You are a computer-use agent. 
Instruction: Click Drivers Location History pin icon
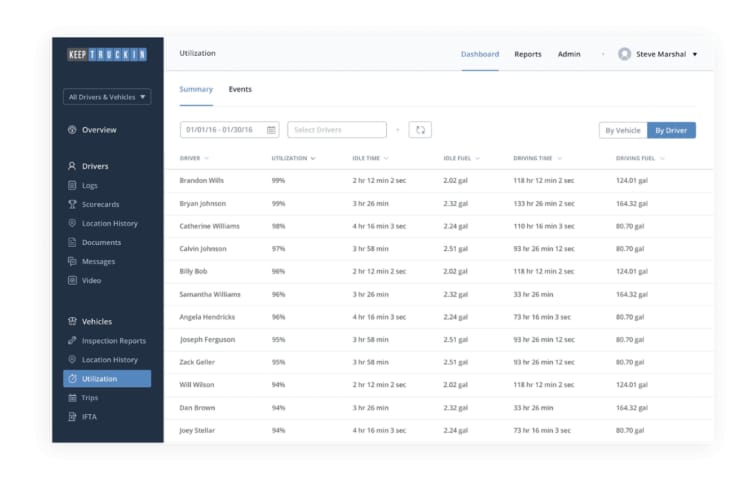(x=72, y=223)
